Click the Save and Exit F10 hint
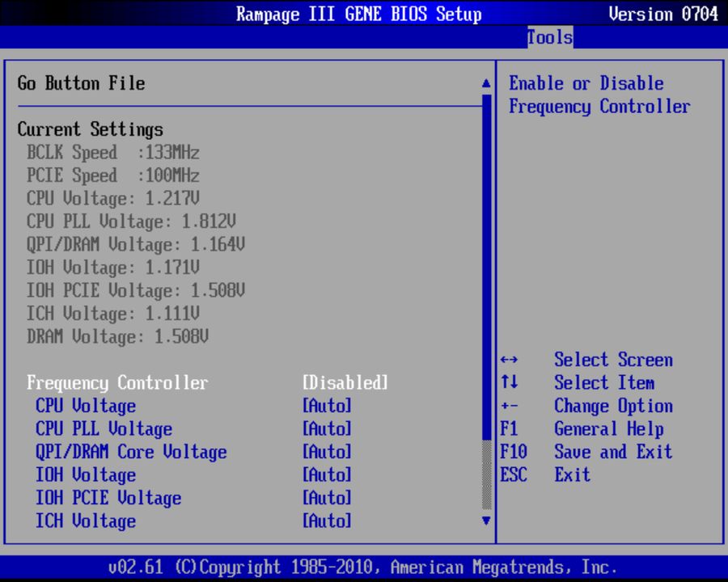 point(613,452)
